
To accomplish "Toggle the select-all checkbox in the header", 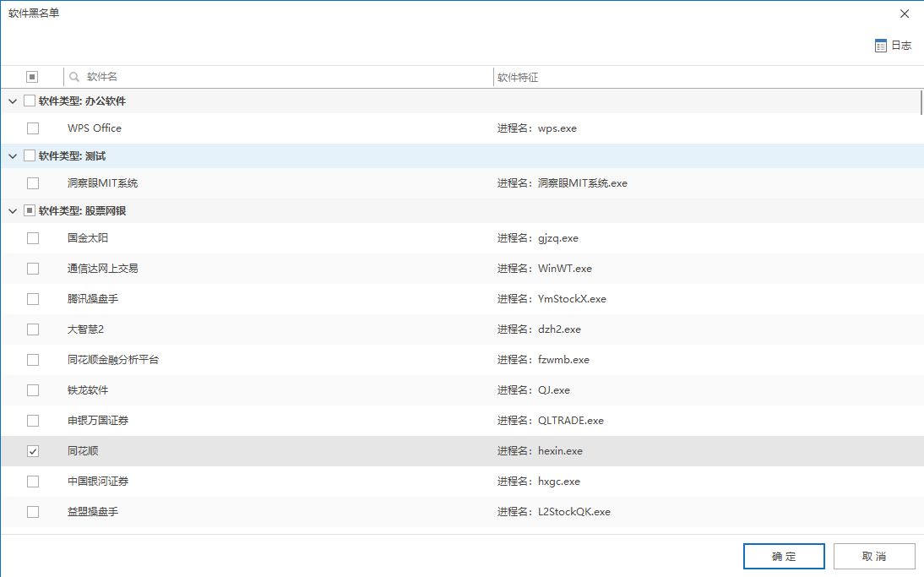I will tap(32, 77).
